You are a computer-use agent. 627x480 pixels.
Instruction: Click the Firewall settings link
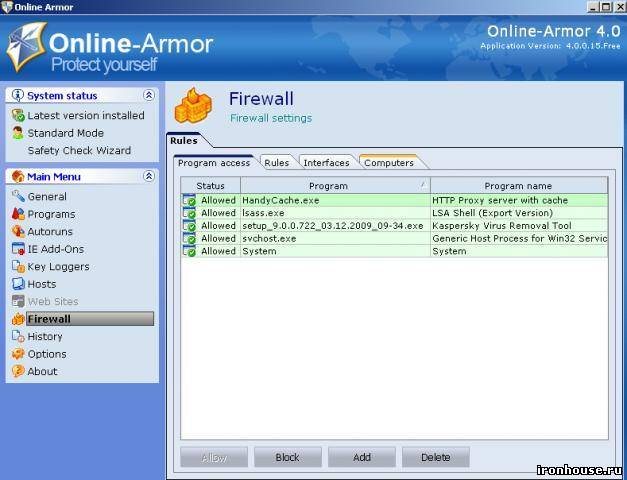(x=271, y=118)
